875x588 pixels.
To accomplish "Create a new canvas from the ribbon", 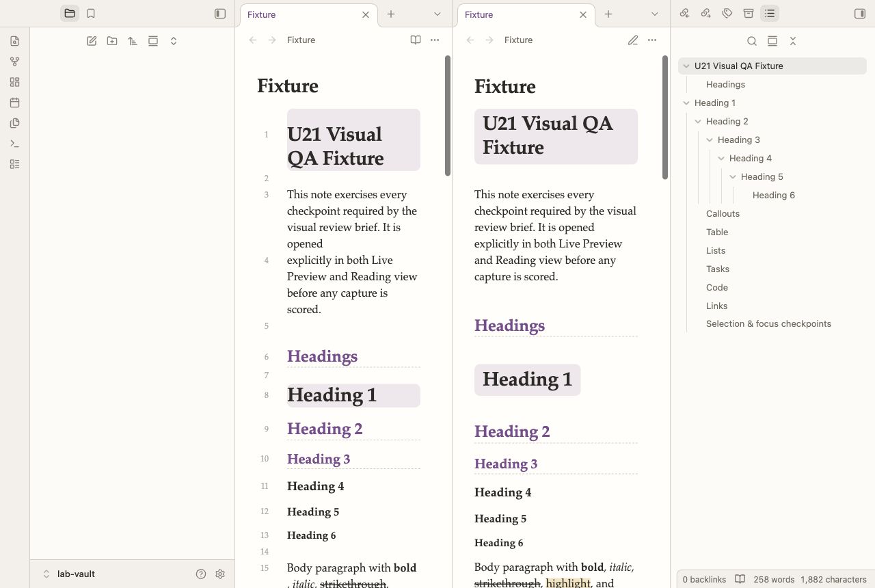I will 15,82.
